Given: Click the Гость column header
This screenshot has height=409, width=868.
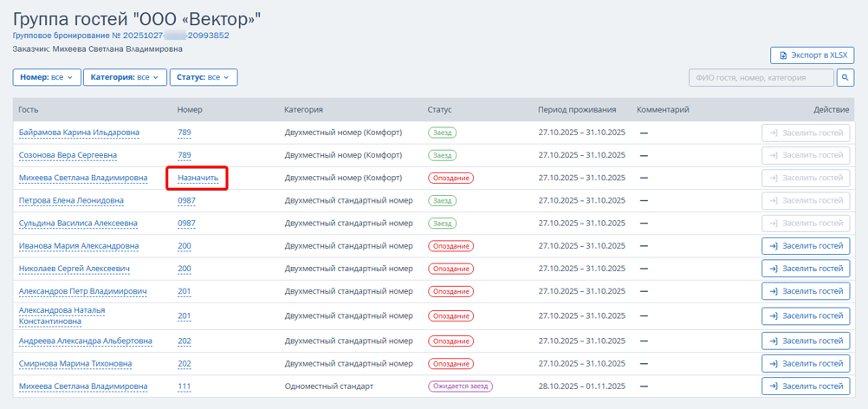Looking at the screenshot, I should 29,110.
